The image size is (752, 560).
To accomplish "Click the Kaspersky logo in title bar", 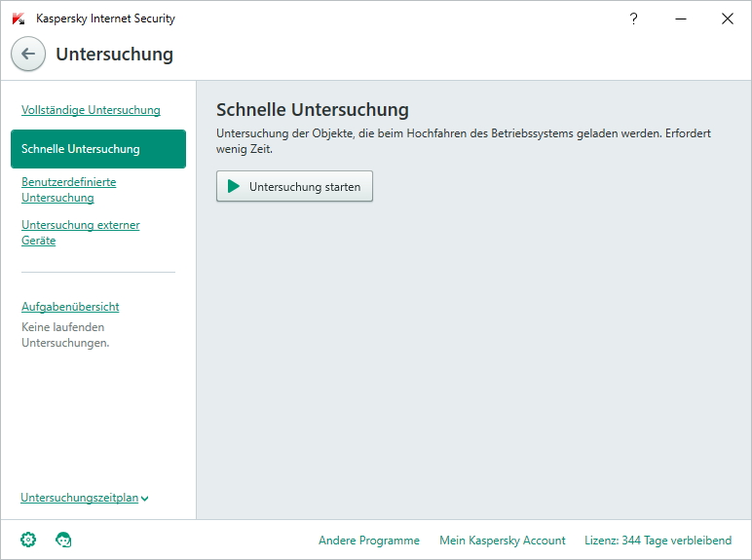I will 19,19.
